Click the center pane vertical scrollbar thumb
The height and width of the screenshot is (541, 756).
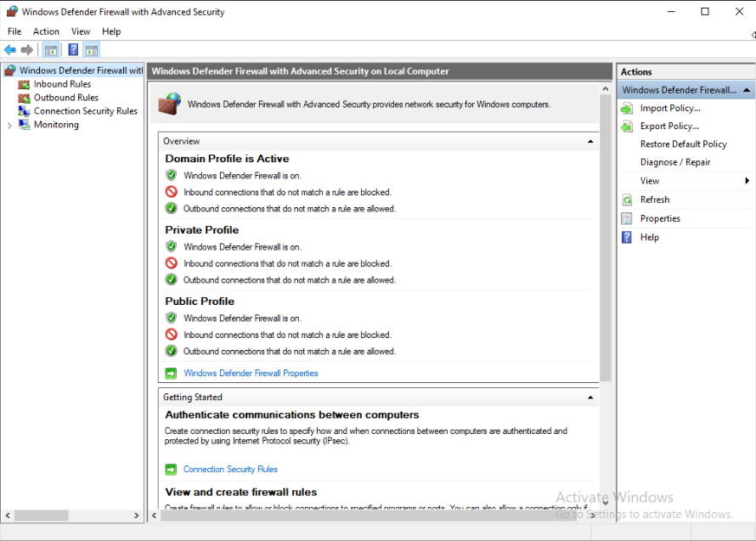coord(605,238)
